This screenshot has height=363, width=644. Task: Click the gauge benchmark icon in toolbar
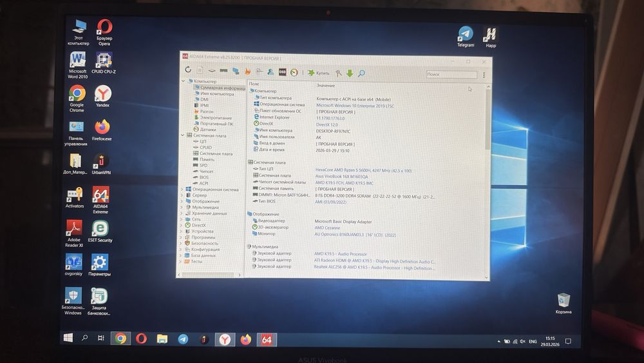click(294, 73)
